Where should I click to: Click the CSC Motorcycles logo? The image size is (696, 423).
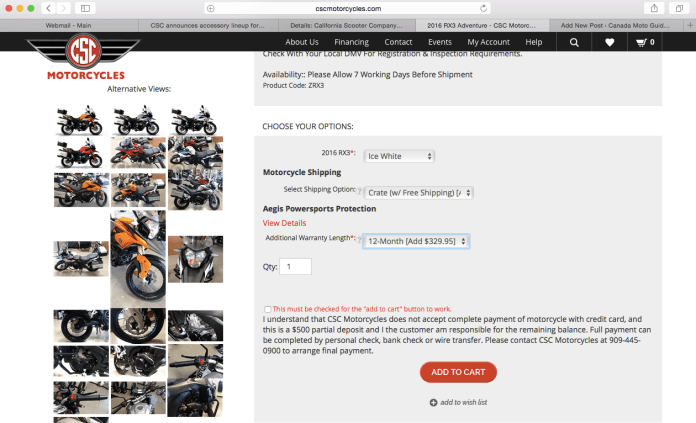[x=84, y=57]
